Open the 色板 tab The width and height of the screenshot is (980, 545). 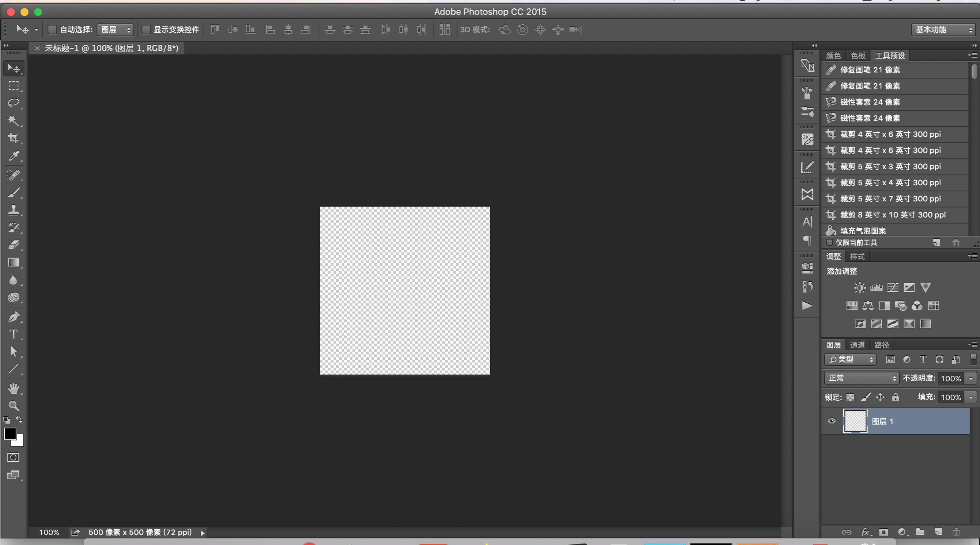(858, 56)
